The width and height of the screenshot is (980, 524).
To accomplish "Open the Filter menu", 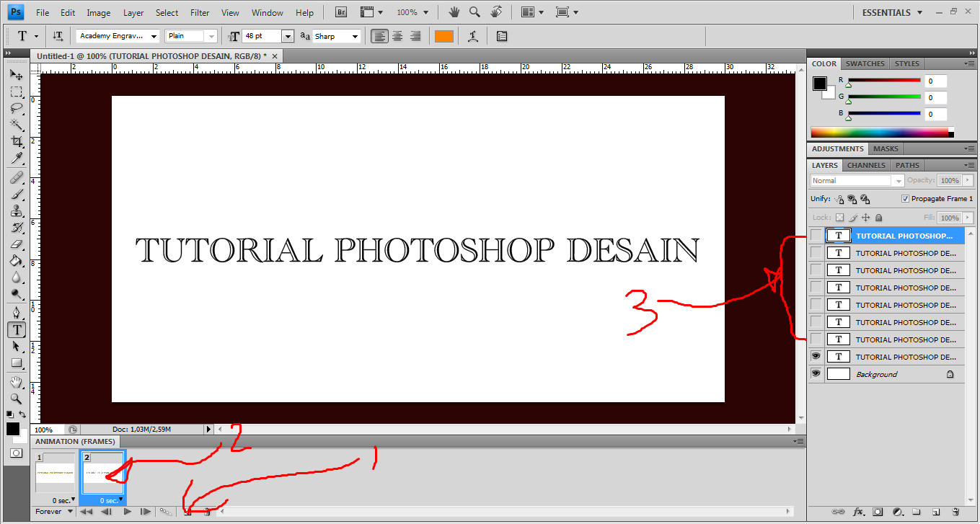I will click(200, 12).
